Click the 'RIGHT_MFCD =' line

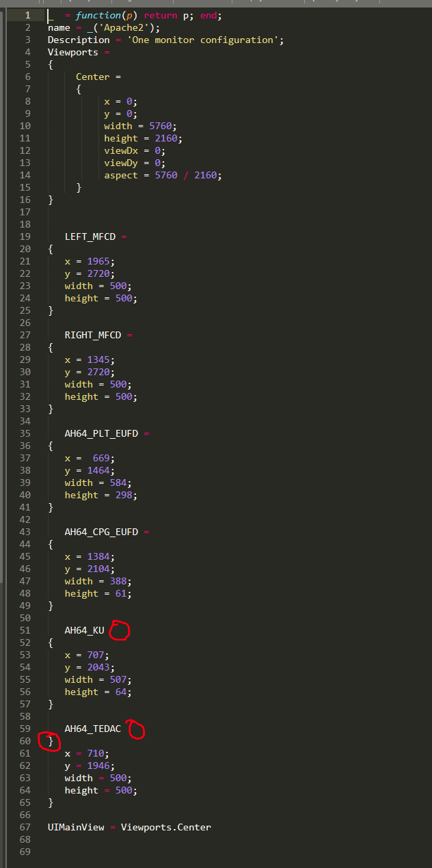click(98, 335)
